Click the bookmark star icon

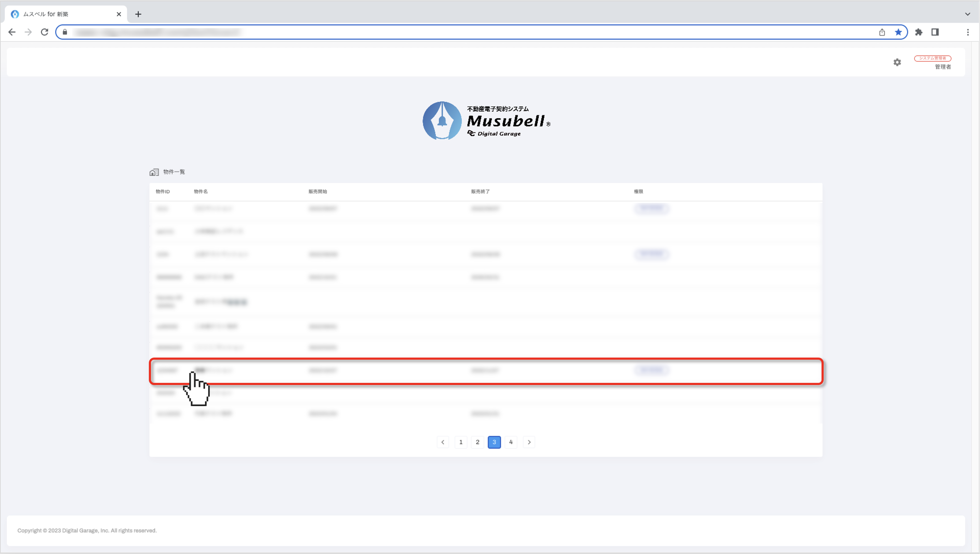pyautogui.click(x=898, y=32)
